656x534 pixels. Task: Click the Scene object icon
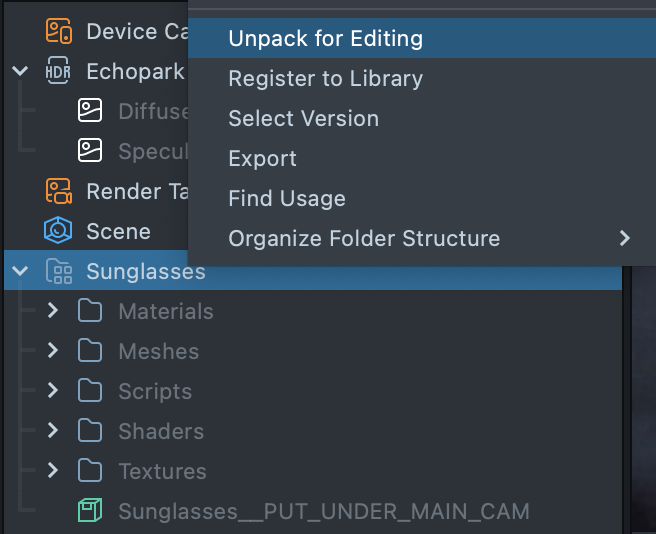click(x=59, y=231)
